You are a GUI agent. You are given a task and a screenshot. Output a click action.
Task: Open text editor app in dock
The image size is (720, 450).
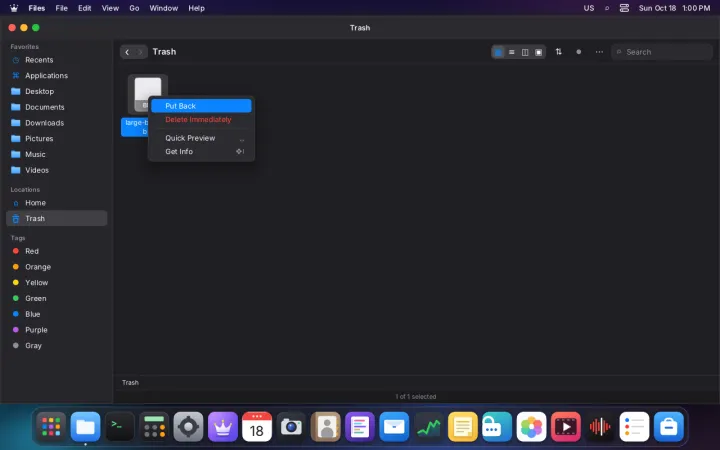coord(360,427)
